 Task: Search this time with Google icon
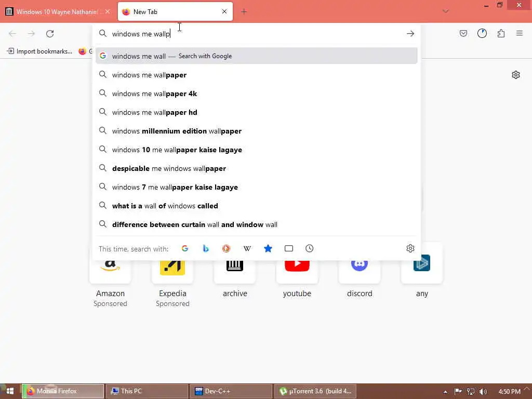point(185,248)
